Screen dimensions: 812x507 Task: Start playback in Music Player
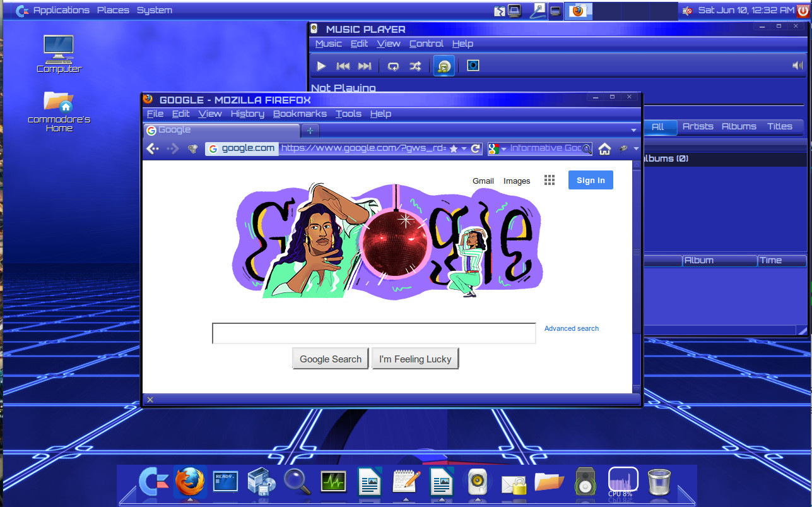[321, 66]
